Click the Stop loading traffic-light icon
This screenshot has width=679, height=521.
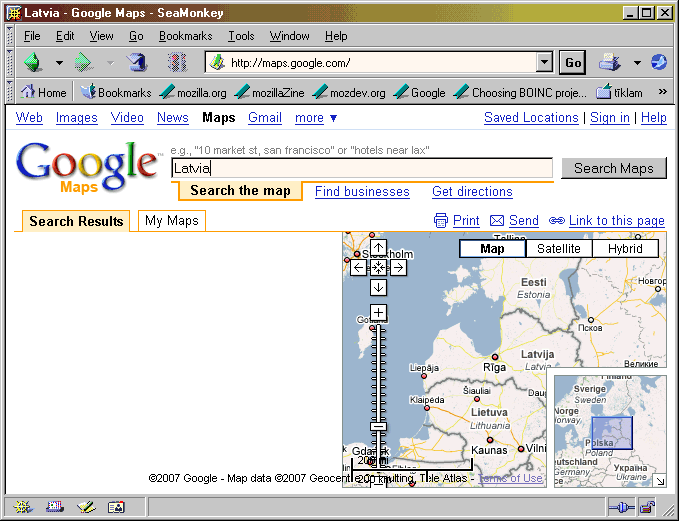coord(178,63)
